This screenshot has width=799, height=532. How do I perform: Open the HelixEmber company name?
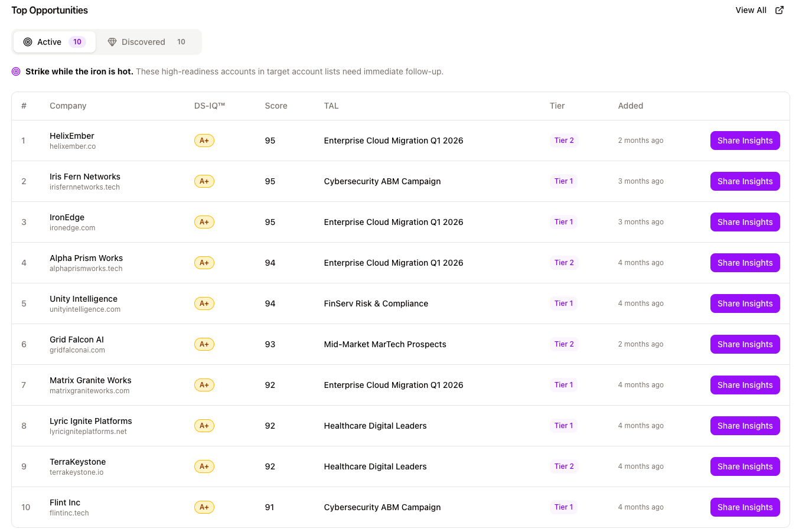click(x=71, y=136)
